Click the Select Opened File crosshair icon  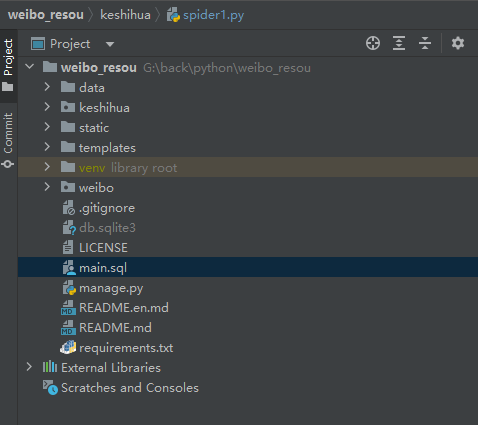pos(373,43)
